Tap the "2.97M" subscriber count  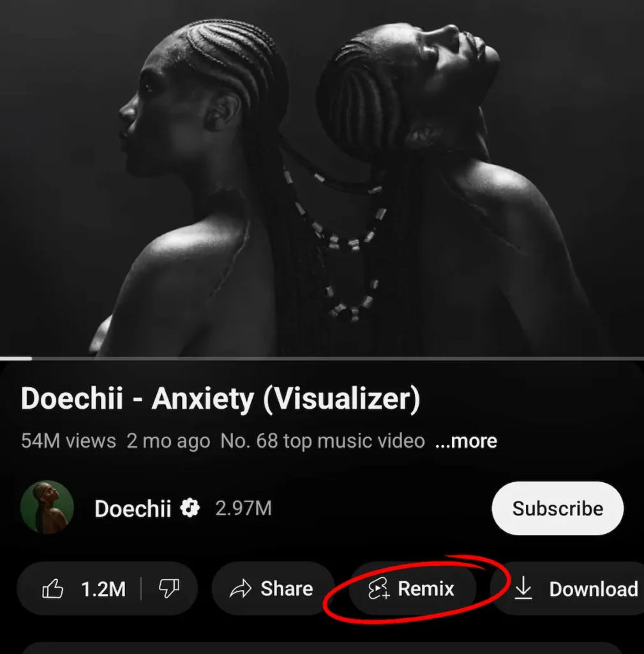(x=245, y=508)
